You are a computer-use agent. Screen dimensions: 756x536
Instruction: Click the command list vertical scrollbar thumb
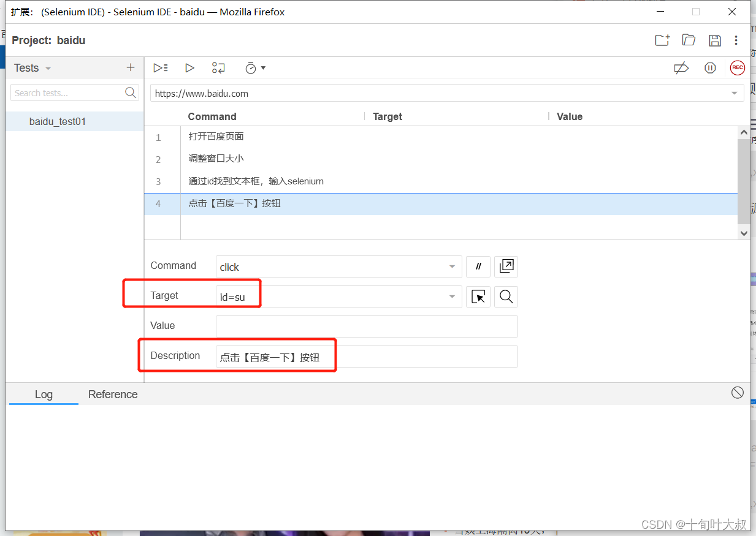click(744, 181)
